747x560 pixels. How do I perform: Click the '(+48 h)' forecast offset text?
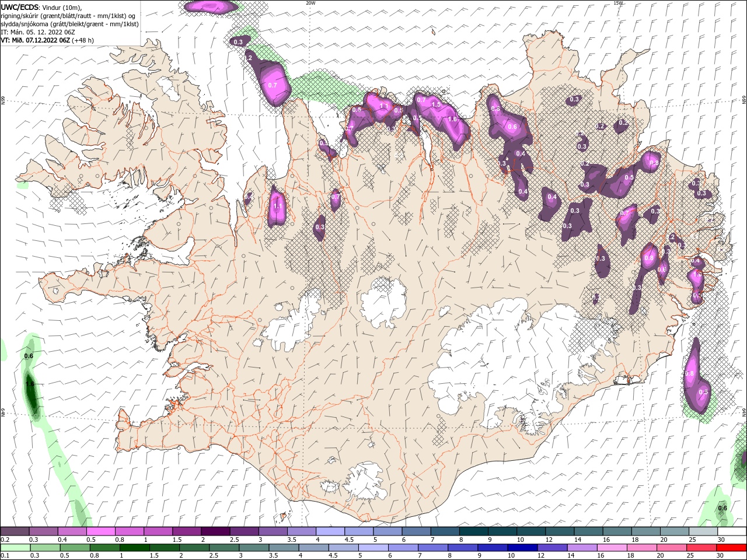(83, 40)
